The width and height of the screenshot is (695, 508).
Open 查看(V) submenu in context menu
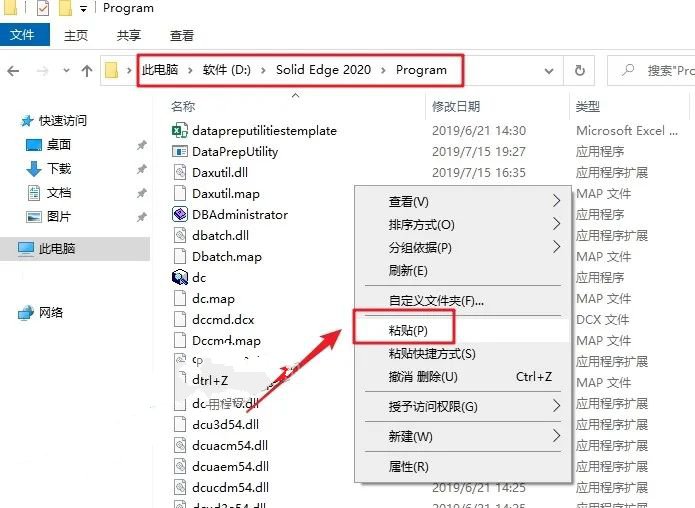pos(463,202)
